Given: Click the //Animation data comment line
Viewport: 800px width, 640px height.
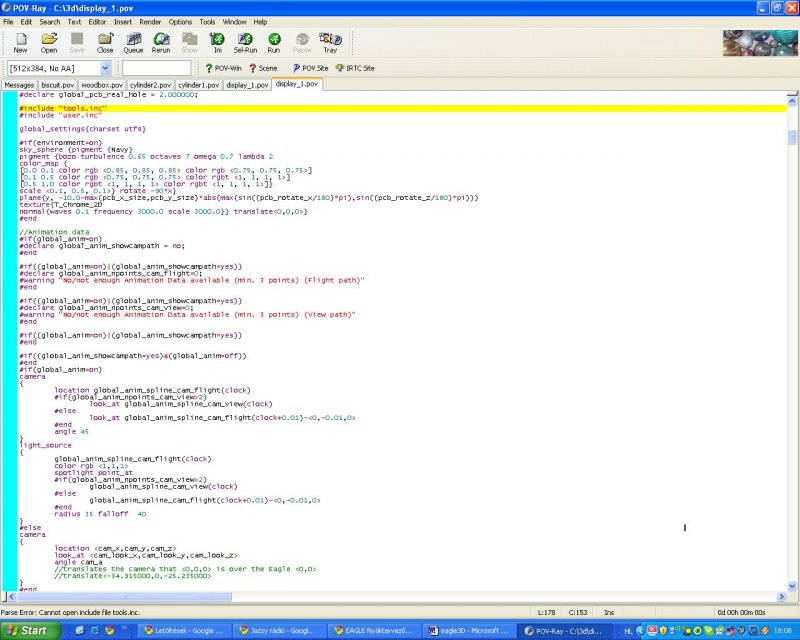Looking at the screenshot, I should (54, 232).
